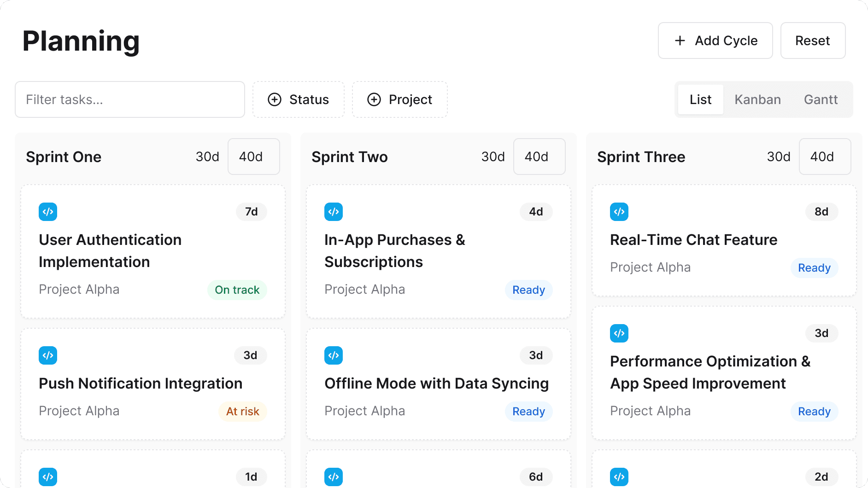Screen dimensions: 868x488
Task: Click Ready badge on Real-Time Chat card
Action: click(x=815, y=268)
